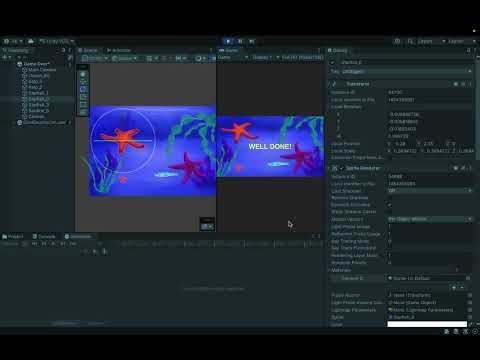Click the Local Position Y field

(433, 144)
